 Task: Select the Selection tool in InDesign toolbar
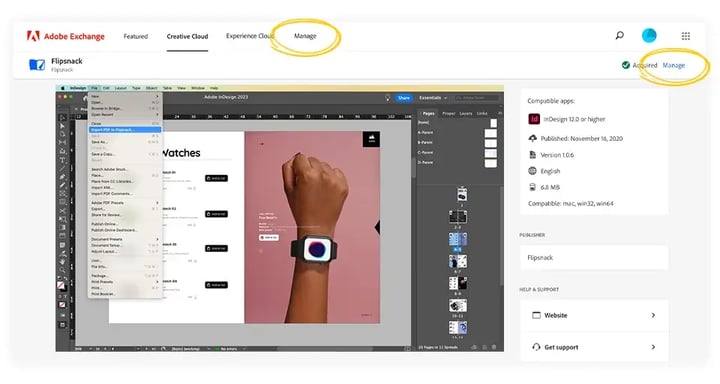click(x=62, y=118)
